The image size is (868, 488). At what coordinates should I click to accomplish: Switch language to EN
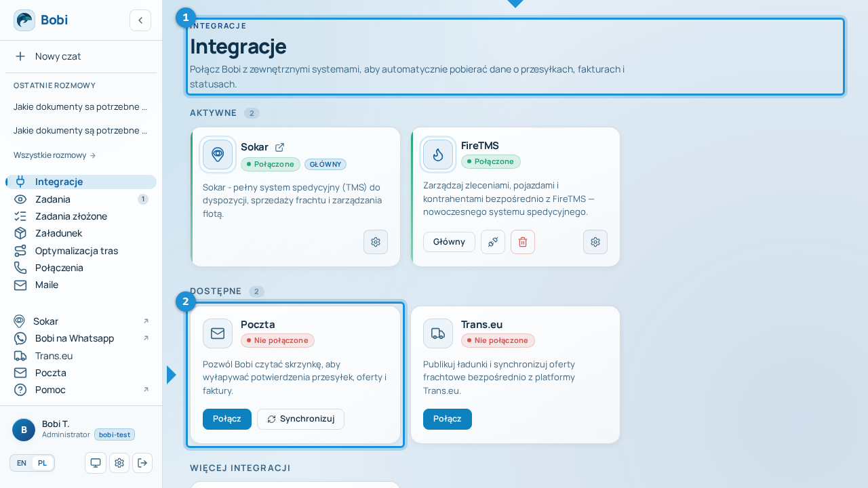pyautogui.click(x=22, y=463)
